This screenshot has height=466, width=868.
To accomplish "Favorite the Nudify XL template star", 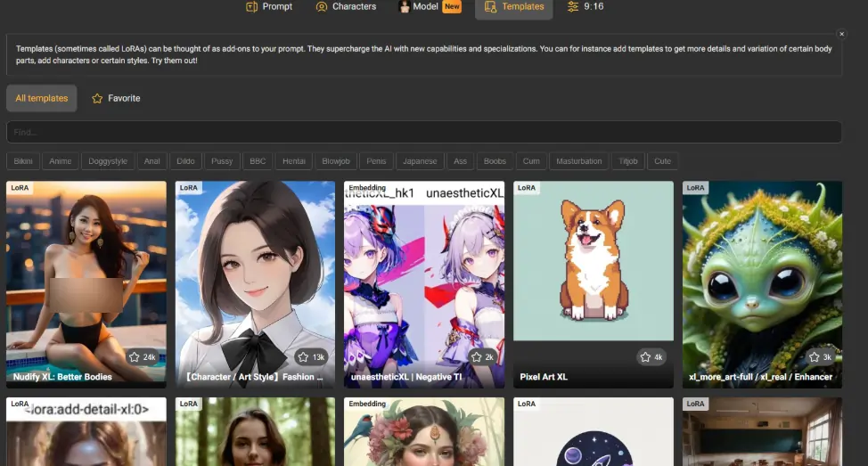I will point(143,357).
